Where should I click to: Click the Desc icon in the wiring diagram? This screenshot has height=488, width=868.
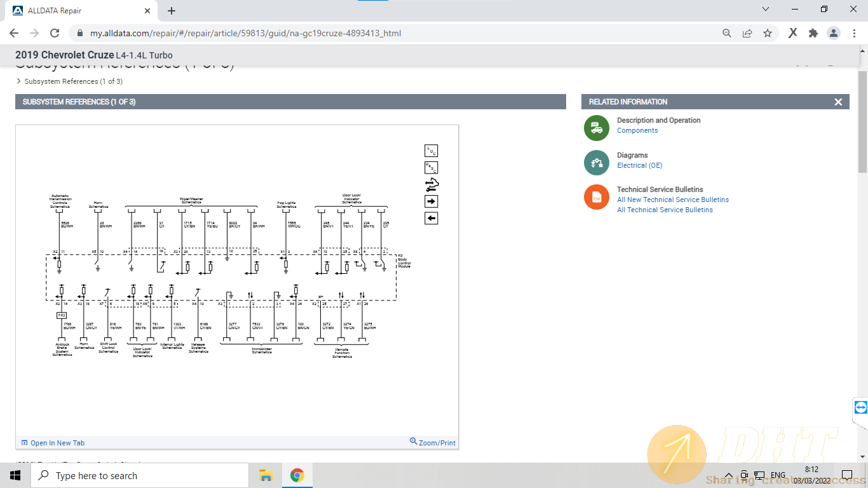tap(431, 168)
